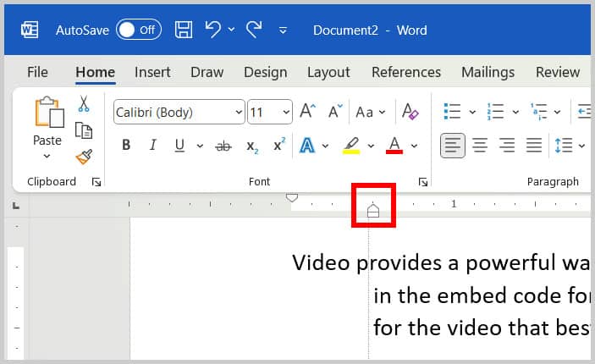This screenshot has height=364, width=595.
Task: Open the Draw tab
Action: click(207, 72)
